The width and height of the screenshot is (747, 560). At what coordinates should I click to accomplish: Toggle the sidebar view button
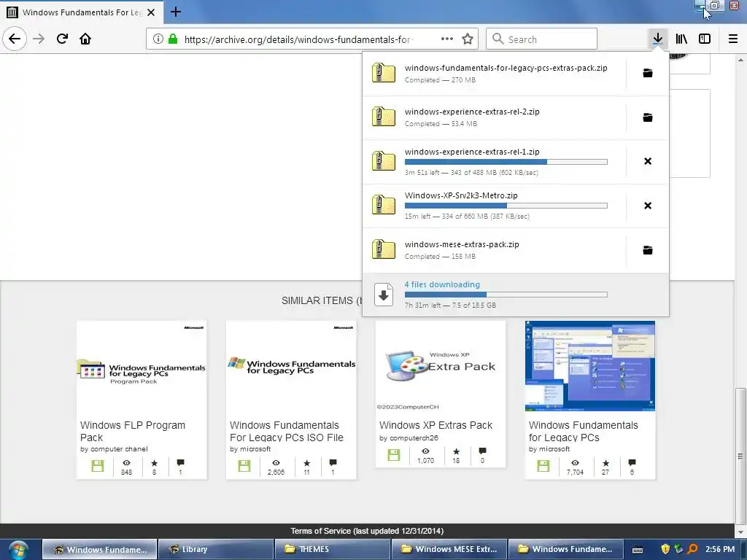pos(705,39)
